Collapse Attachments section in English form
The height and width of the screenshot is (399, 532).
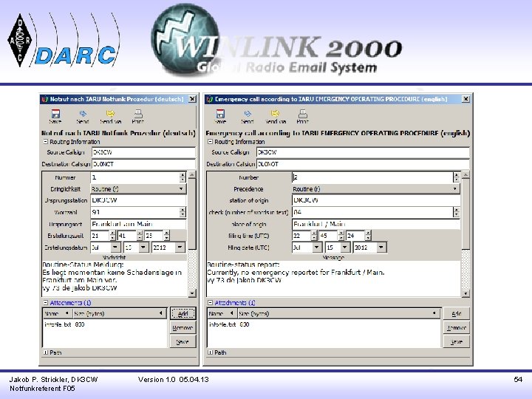pos(210,302)
